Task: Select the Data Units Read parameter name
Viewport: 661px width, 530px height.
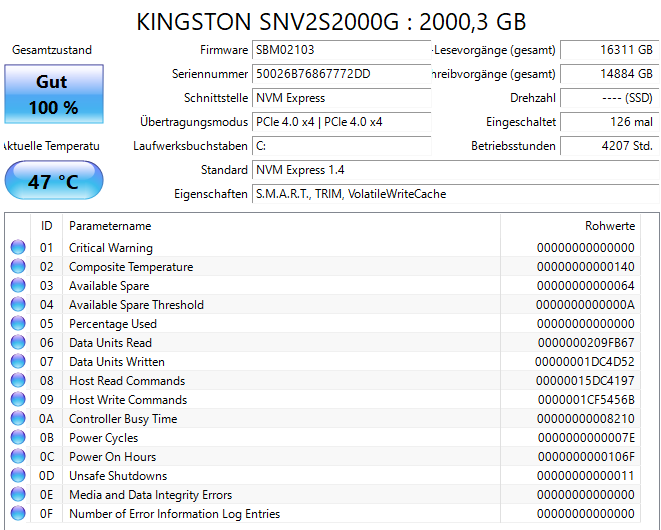Action: 110,343
